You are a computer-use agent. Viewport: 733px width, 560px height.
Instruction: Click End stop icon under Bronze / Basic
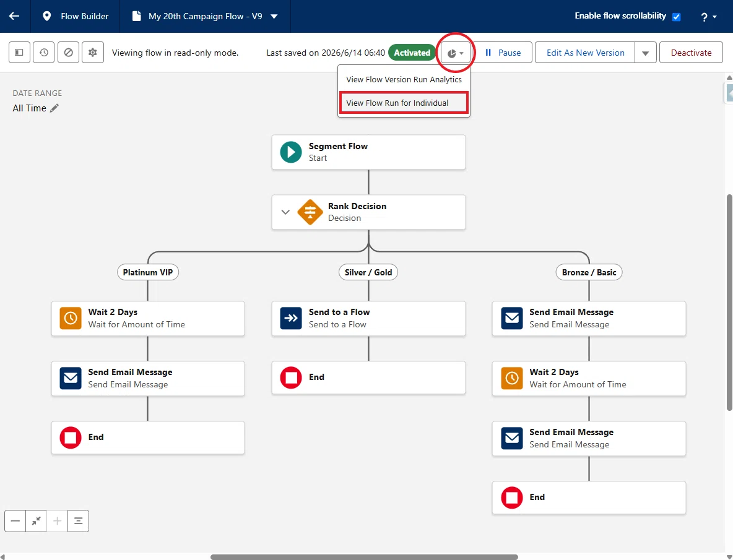tap(512, 498)
